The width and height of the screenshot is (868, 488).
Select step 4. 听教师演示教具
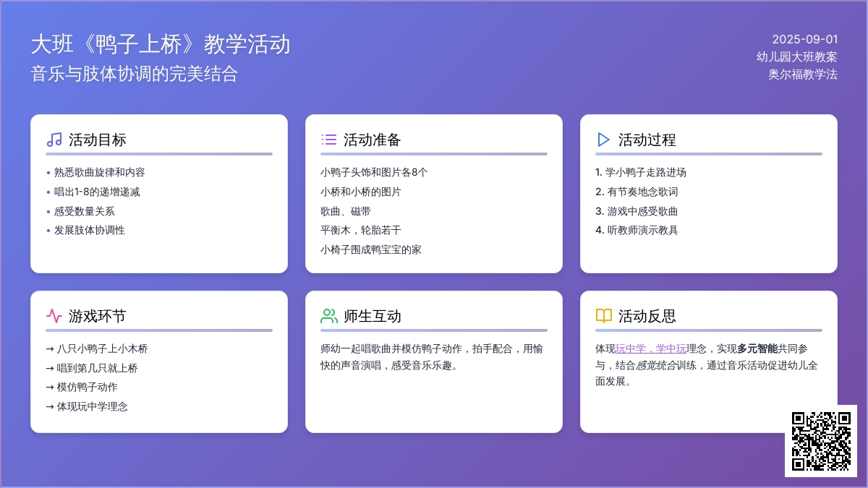[x=637, y=230]
